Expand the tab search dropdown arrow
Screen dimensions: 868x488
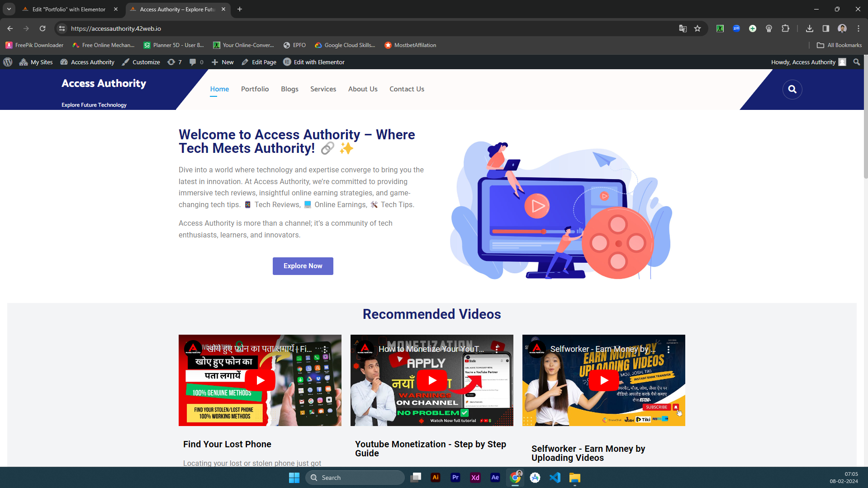click(9, 9)
